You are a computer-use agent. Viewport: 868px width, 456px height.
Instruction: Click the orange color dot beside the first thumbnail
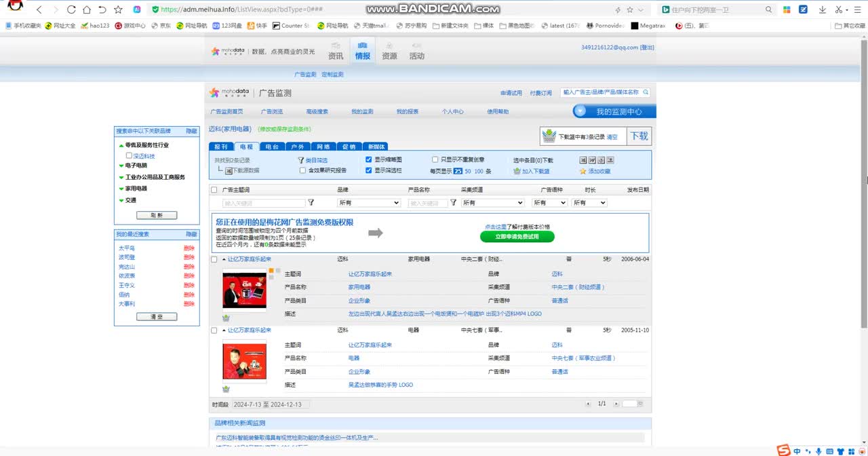271,271
